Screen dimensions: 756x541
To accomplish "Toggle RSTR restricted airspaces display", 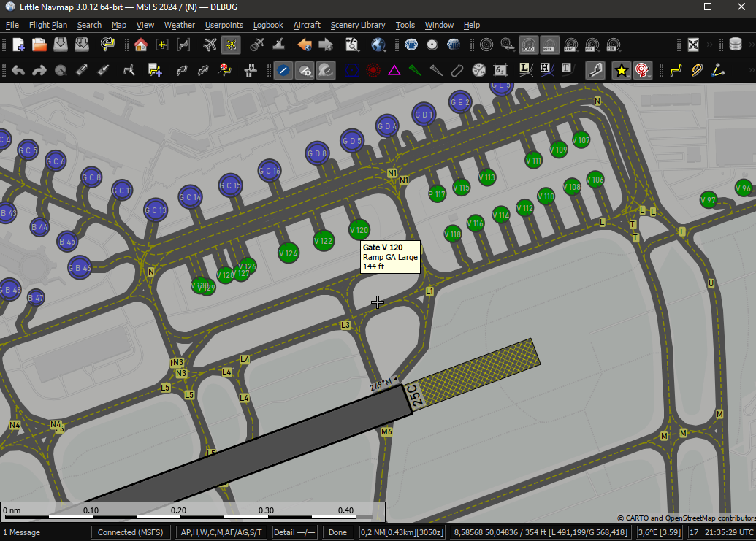I will point(549,45).
